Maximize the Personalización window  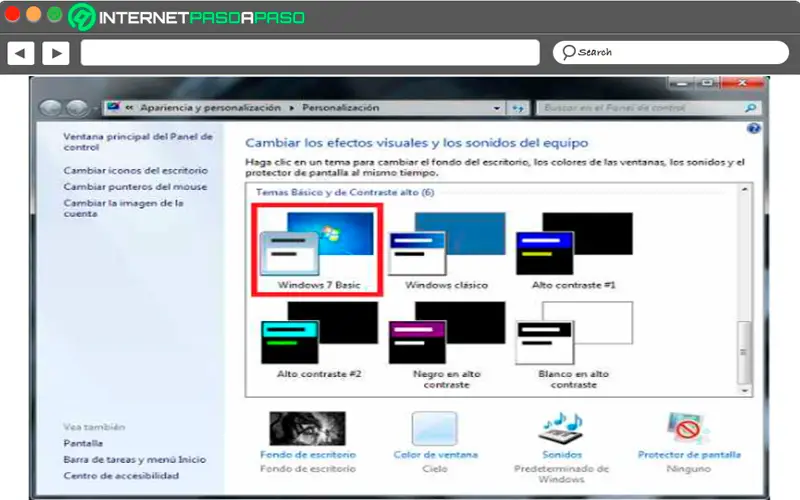tap(708, 83)
